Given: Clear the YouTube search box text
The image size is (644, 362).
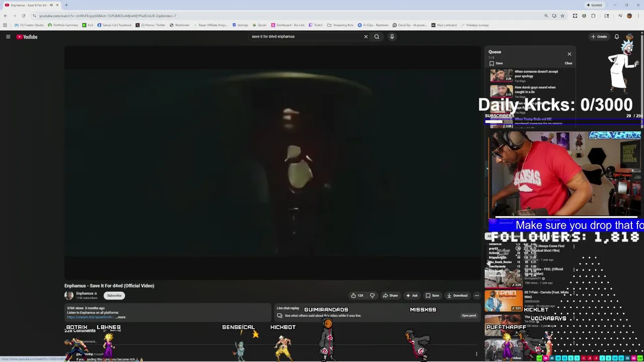Looking at the screenshot, I should pos(366,37).
